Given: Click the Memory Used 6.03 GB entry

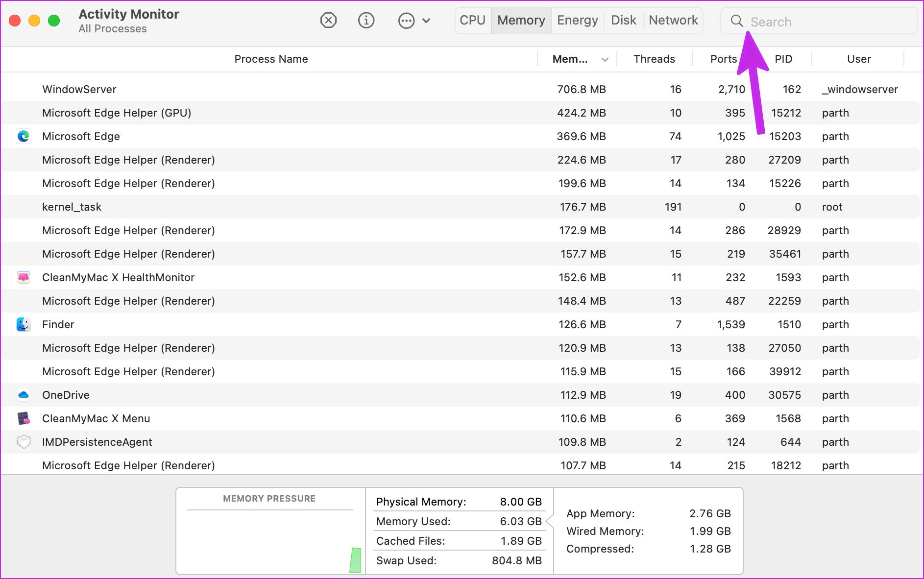Looking at the screenshot, I should (x=459, y=521).
